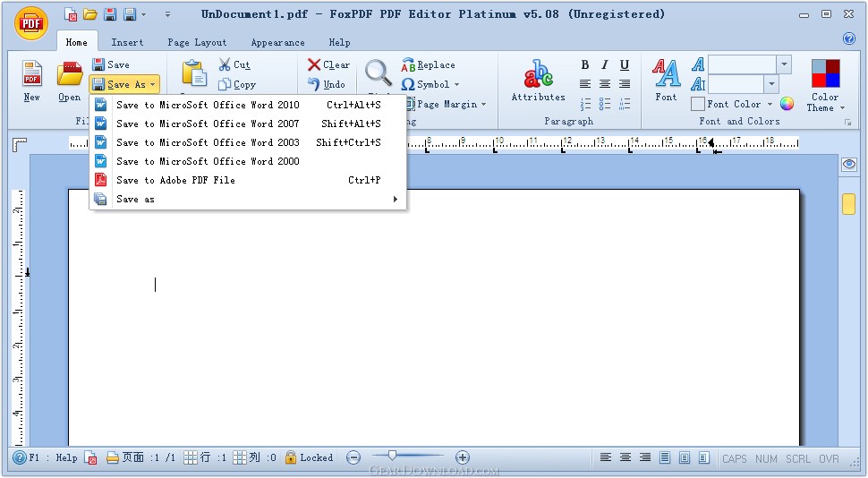Expand the Font Color dropdown arrow
This screenshot has width=868, height=478.
tap(770, 104)
